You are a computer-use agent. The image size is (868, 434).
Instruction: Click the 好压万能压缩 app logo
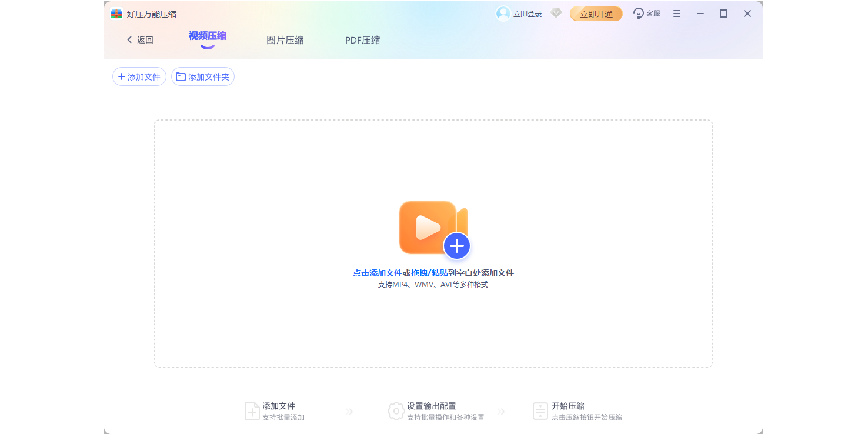click(116, 14)
